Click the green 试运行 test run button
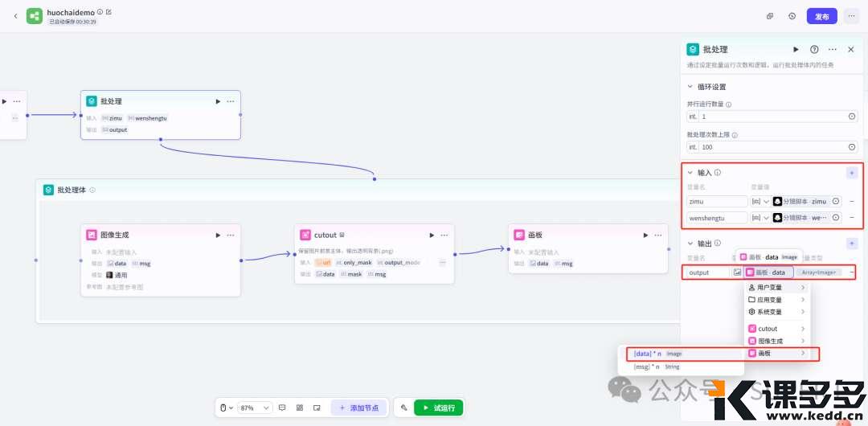 pyautogui.click(x=438, y=408)
